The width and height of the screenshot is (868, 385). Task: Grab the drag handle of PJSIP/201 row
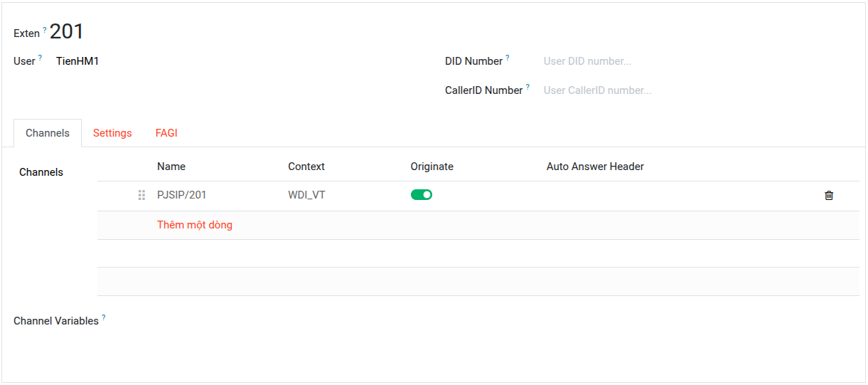[141, 195]
